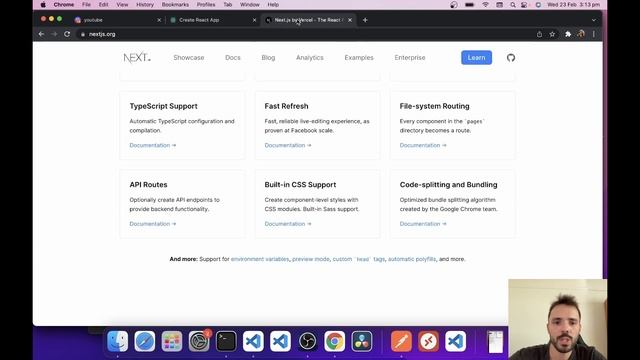Open Wi-Fi status in the menu bar

[x=485, y=5]
